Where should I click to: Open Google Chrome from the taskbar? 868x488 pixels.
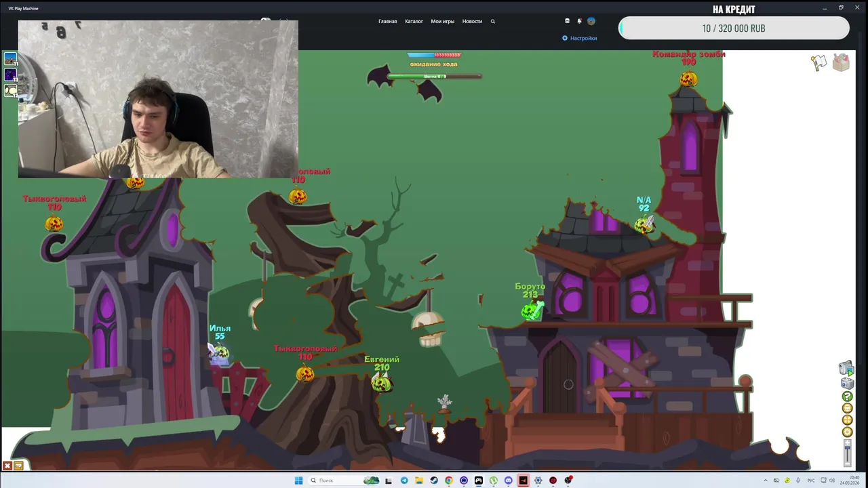(449, 481)
